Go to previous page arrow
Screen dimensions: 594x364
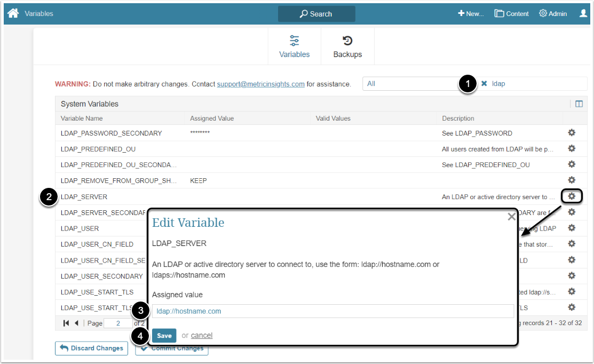pos(76,323)
